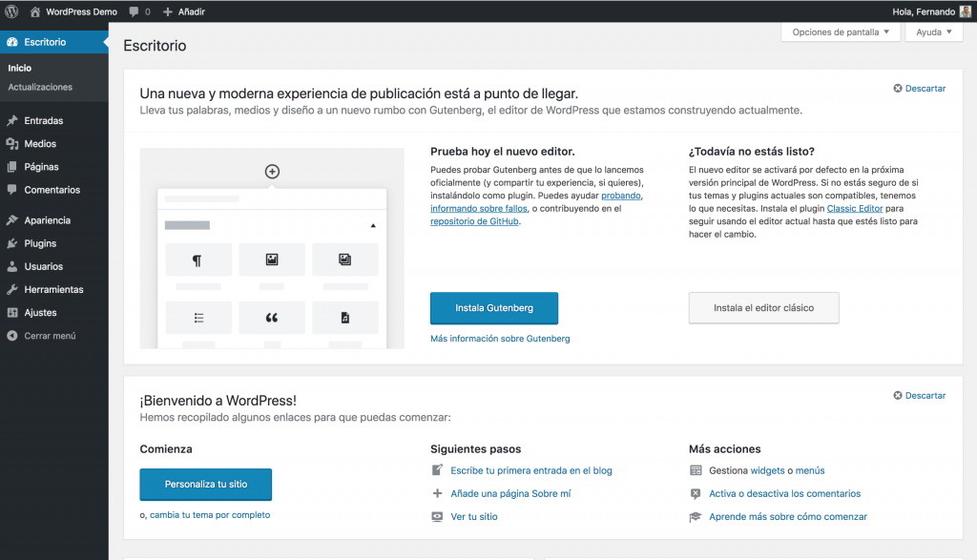Click the pencil icon beside Escribe tu primera entrada
977x560 pixels.
click(x=437, y=470)
